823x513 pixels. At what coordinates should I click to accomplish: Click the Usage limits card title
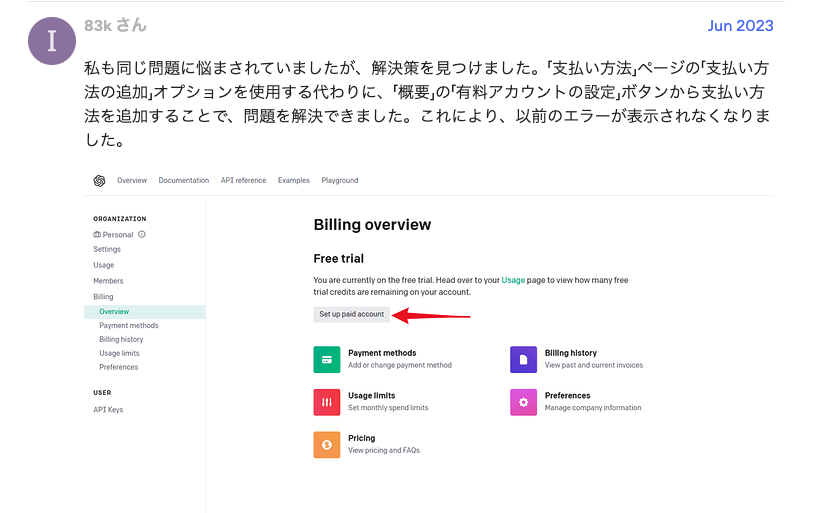[372, 396]
